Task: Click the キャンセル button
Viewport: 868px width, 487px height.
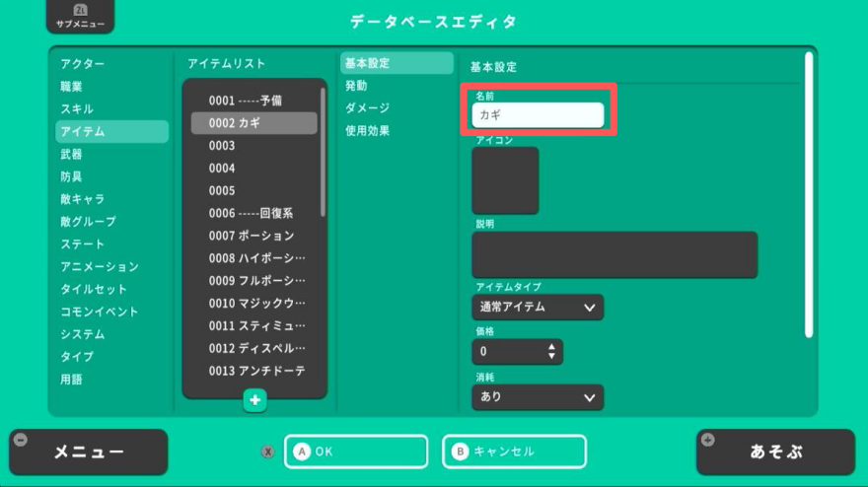Action: pyautogui.click(x=514, y=452)
